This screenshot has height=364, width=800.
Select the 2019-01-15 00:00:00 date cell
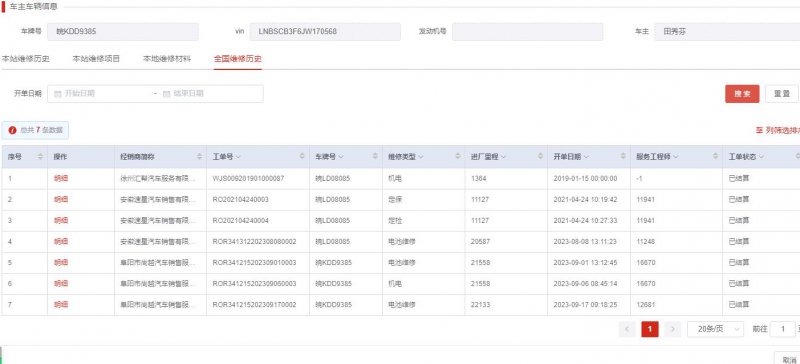click(x=589, y=178)
